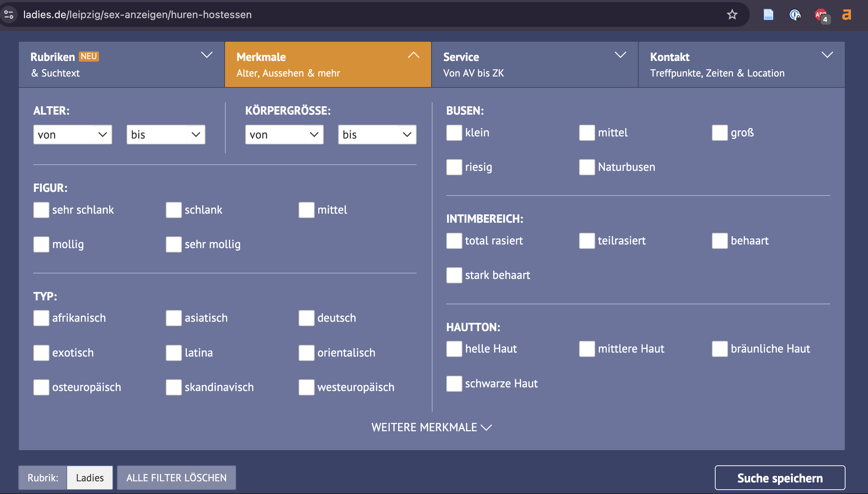The height and width of the screenshot is (494, 868).
Task: Open the Alter 'von' dropdown
Action: pos(73,135)
